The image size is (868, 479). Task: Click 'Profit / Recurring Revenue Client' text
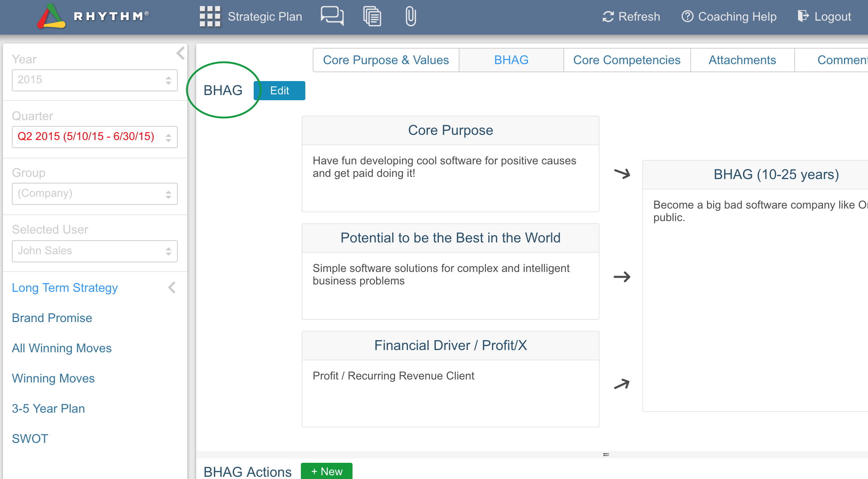pos(393,376)
